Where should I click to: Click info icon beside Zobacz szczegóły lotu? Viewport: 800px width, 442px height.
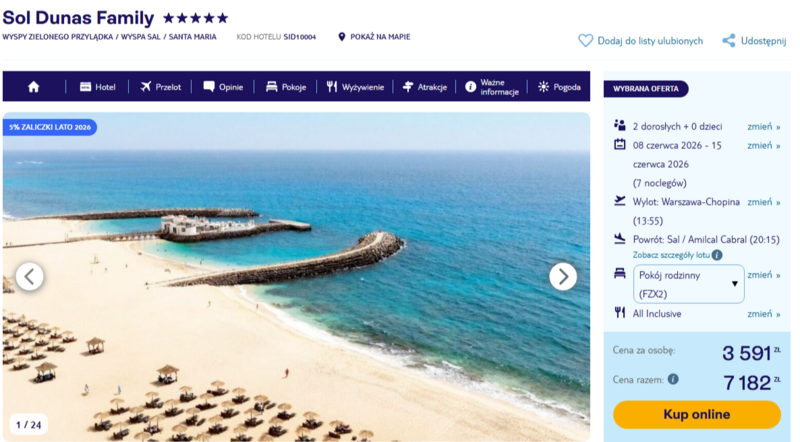[717, 255]
